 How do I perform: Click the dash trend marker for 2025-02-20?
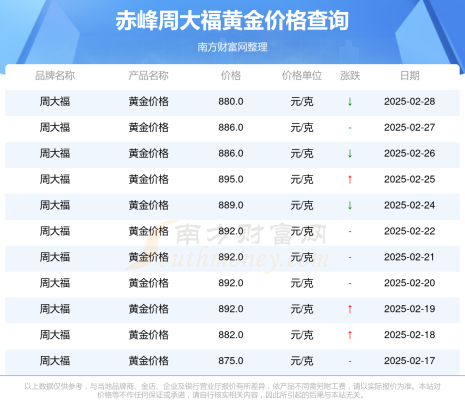tap(350, 283)
